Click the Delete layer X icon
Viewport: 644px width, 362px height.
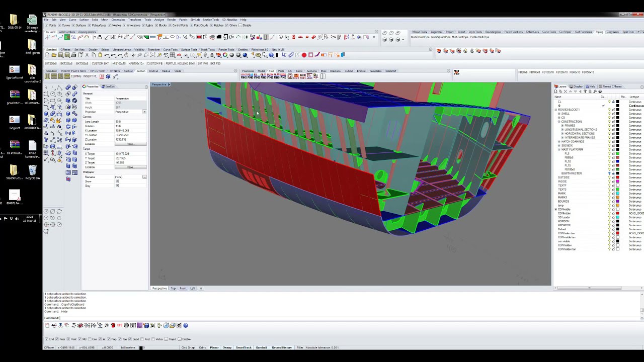(566, 92)
